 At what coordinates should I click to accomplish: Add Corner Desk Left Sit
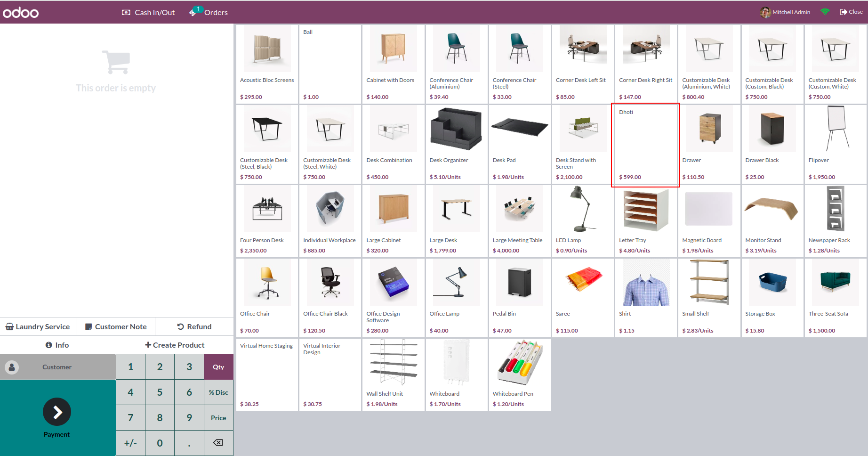pyautogui.click(x=583, y=64)
